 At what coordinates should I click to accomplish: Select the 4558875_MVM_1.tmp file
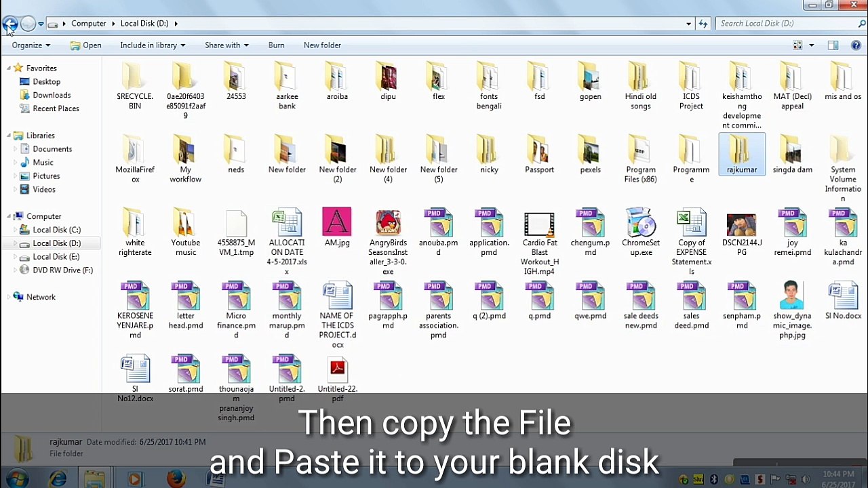[236, 232]
